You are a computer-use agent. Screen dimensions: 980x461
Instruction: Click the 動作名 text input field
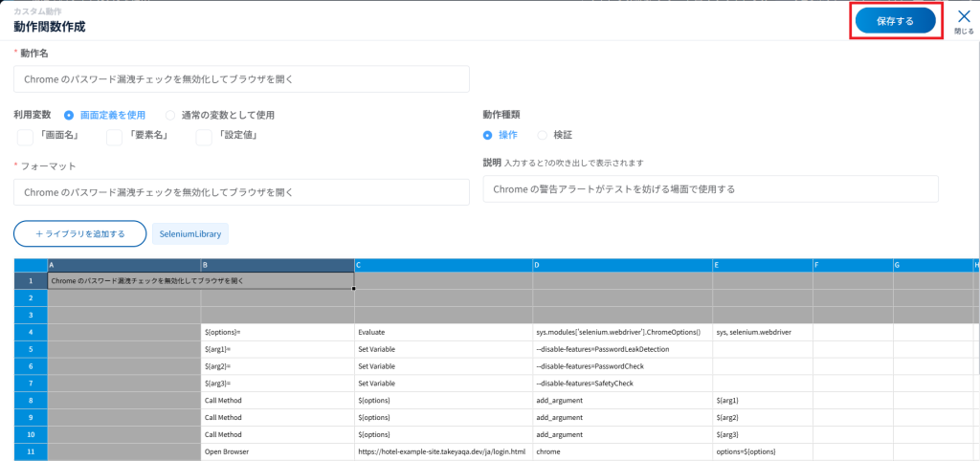(241, 79)
